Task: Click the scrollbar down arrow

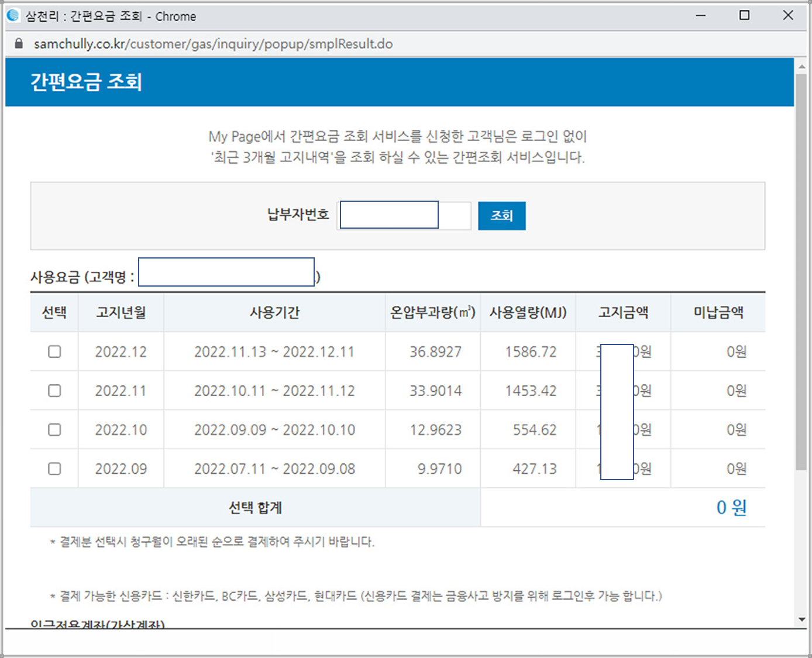Action: coord(801,619)
